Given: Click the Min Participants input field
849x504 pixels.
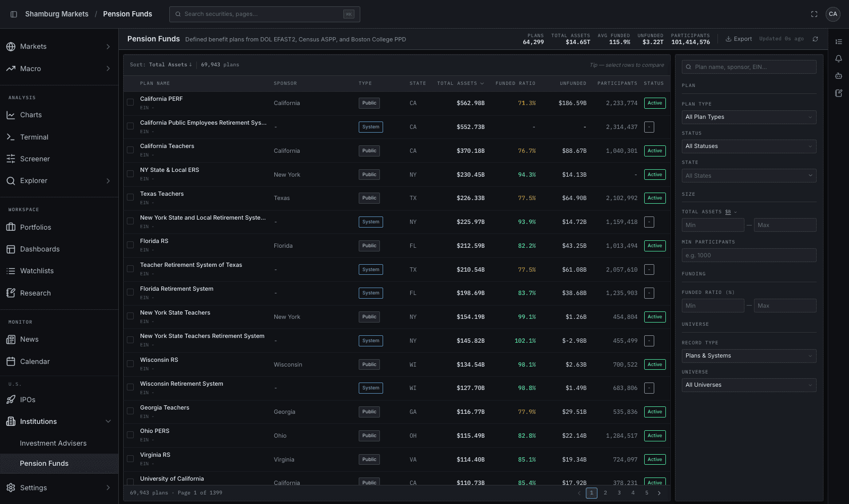Looking at the screenshot, I should tap(749, 255).
